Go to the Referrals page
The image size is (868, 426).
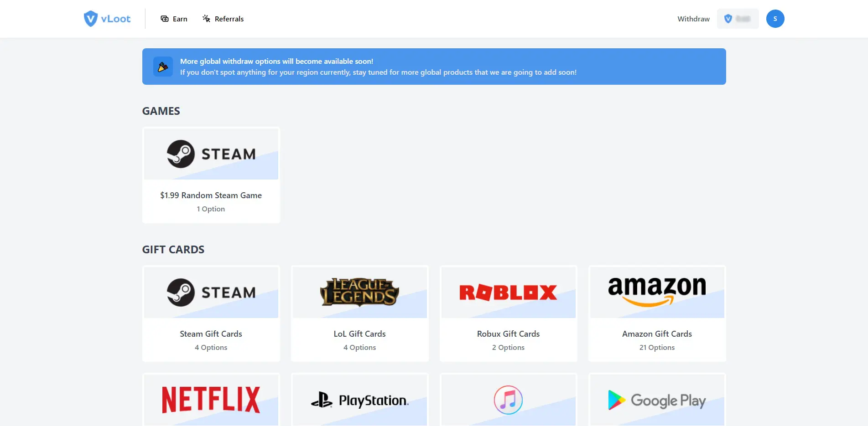point(223,19)
